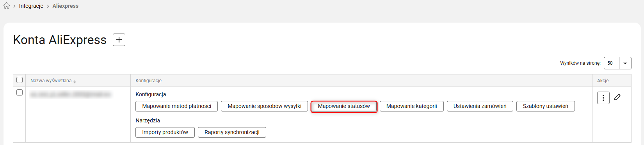The height and width of the screenshot is (145, 644).
Task: Sort by Nazwa wyświetlana arrows
Action: click(x=75, y=81)
